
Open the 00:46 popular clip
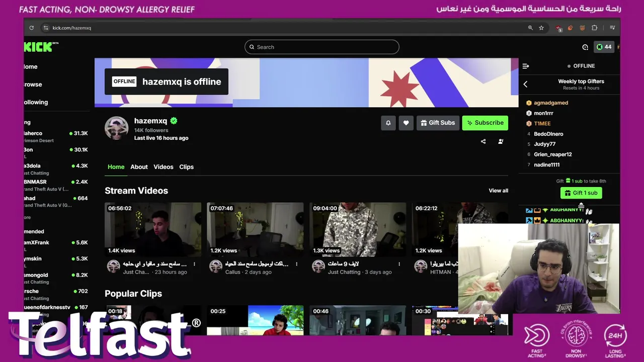[x=358, y=320]
